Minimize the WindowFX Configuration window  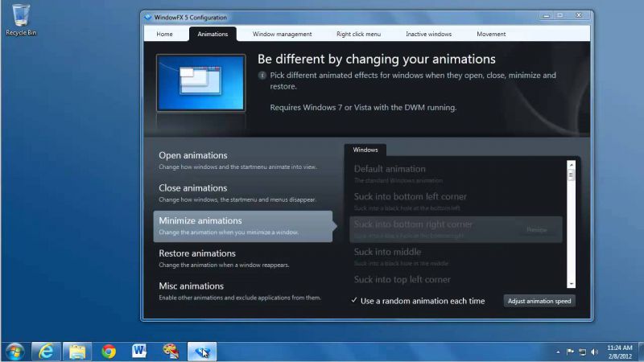click(x=547, y=15)
